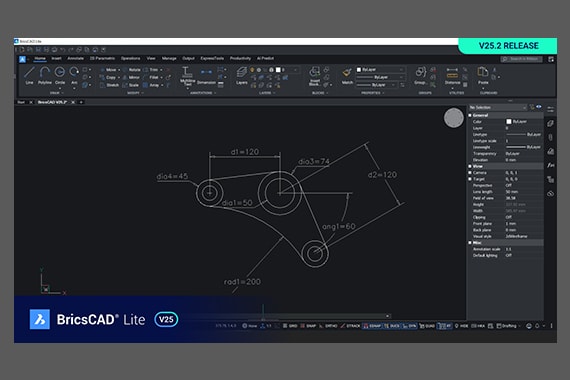570x380 pixels.
Task: Click the white layer color swatch in ribbon
Action: click(278, 70)
